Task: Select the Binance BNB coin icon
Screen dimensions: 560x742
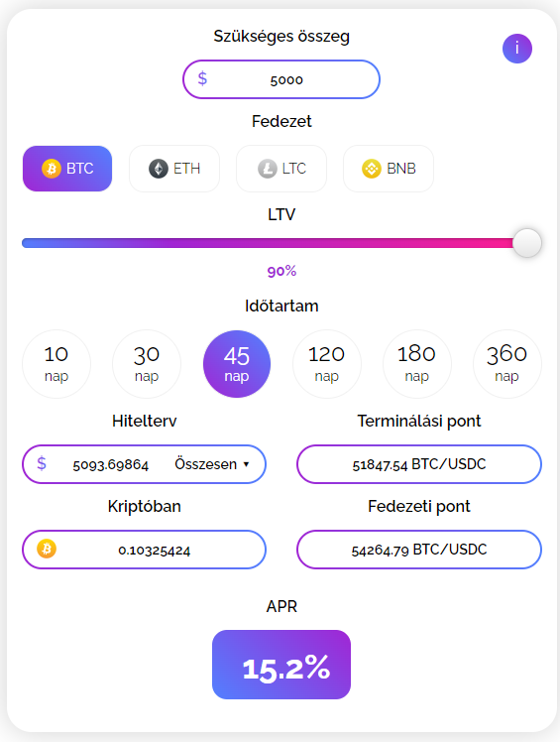Action: pyautogui.click(x=372, y=169)
